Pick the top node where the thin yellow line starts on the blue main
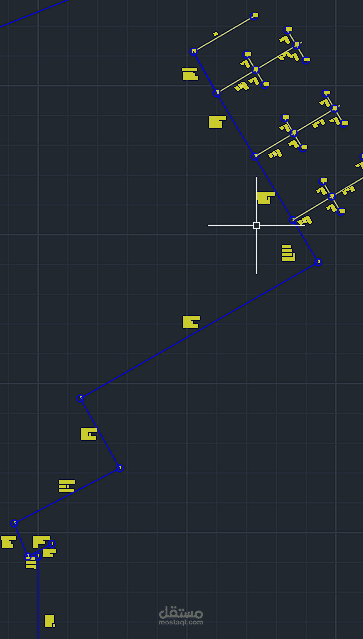This screenshot has width=363, height=639. 194,51
